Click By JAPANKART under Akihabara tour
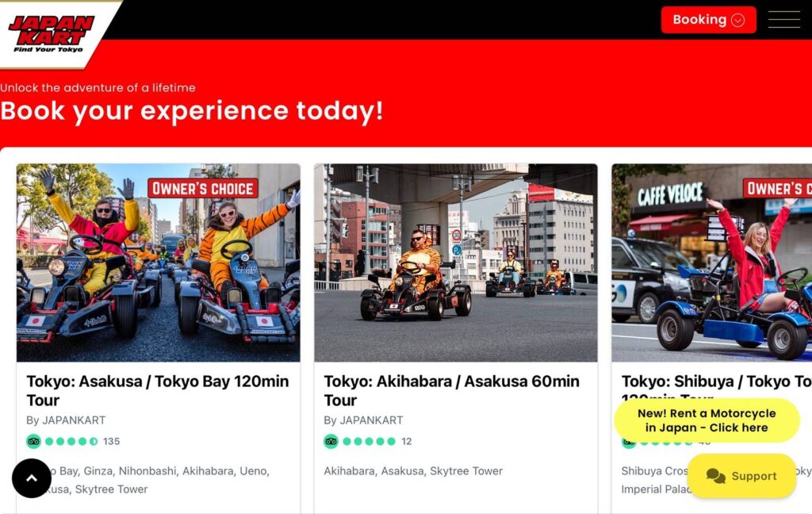Viewport: 812px width, 514px height. pos(363,420)
